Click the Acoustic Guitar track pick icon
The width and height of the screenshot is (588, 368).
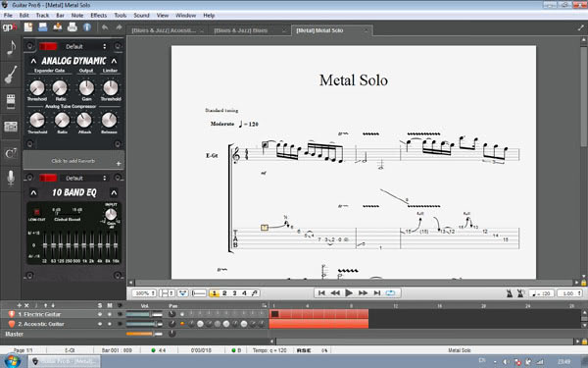(x=12, y=324)
